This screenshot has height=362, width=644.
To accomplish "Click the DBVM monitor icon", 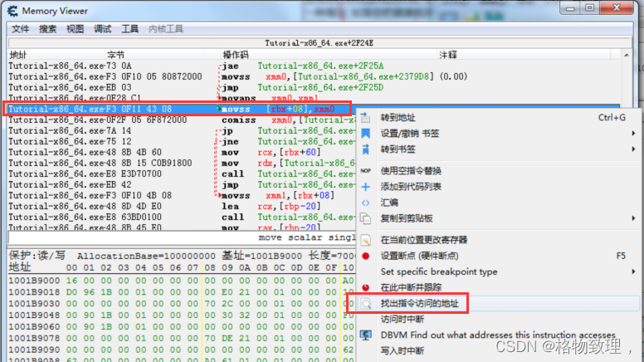I will (365, 335).
